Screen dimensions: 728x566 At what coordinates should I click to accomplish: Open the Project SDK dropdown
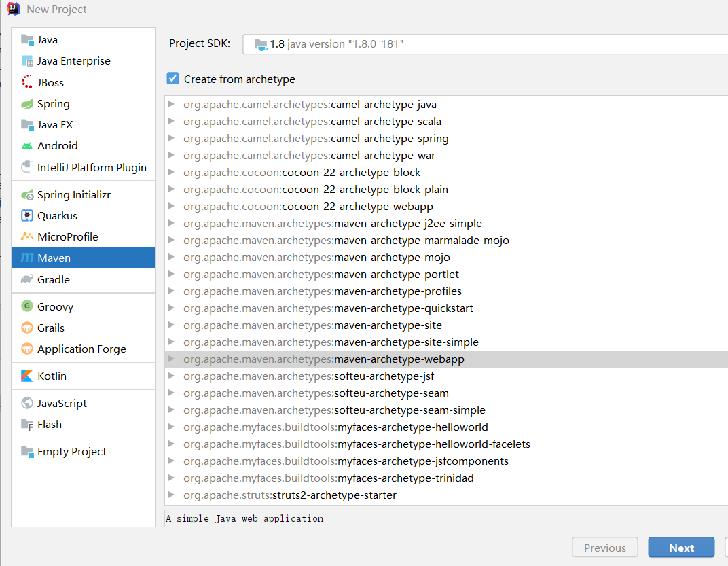click(485, 44)
